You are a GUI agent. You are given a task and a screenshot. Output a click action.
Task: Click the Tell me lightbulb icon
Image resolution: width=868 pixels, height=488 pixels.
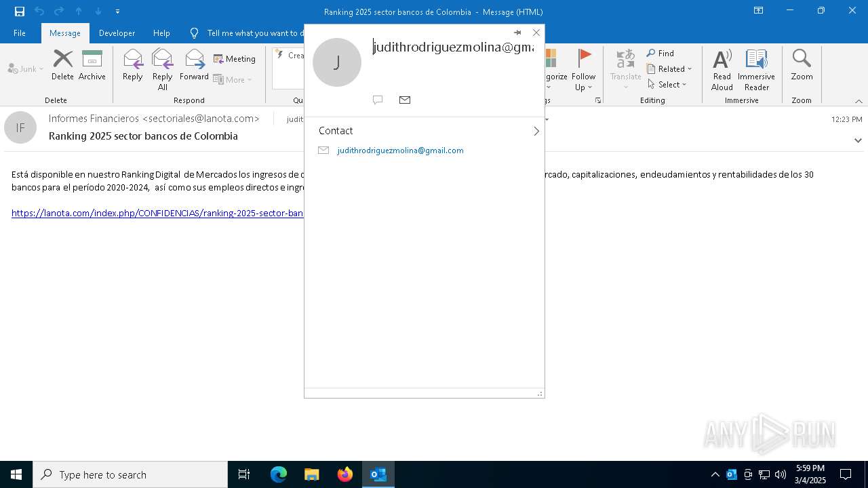click(x=195, y=33)
